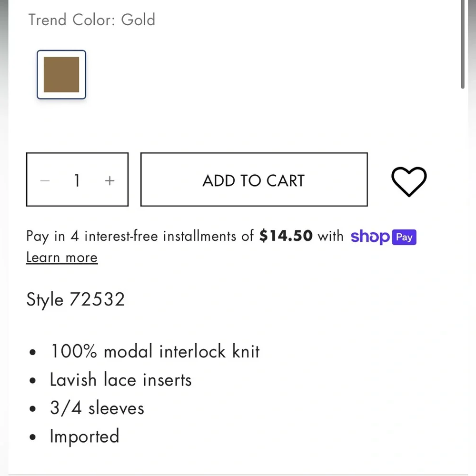The image size is (476, 476).
Task: Select the 100% modal interlock knit bullet
Action: (x=155, y=352)
